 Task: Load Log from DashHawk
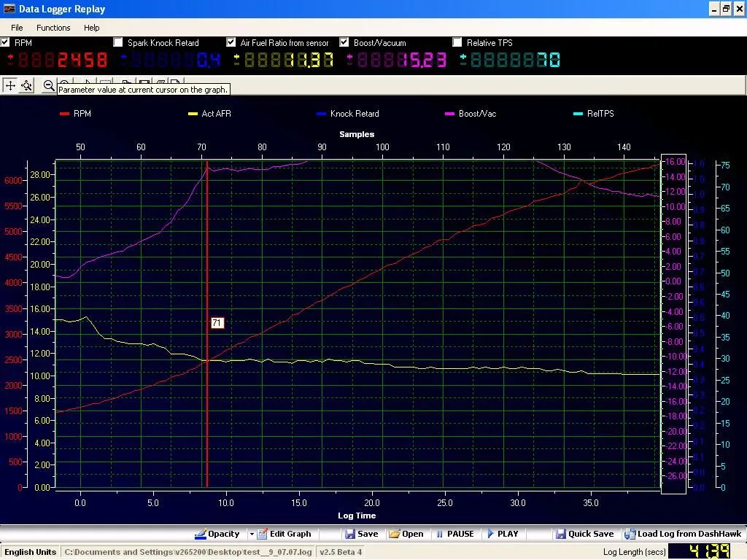click(x=683, y=534)
